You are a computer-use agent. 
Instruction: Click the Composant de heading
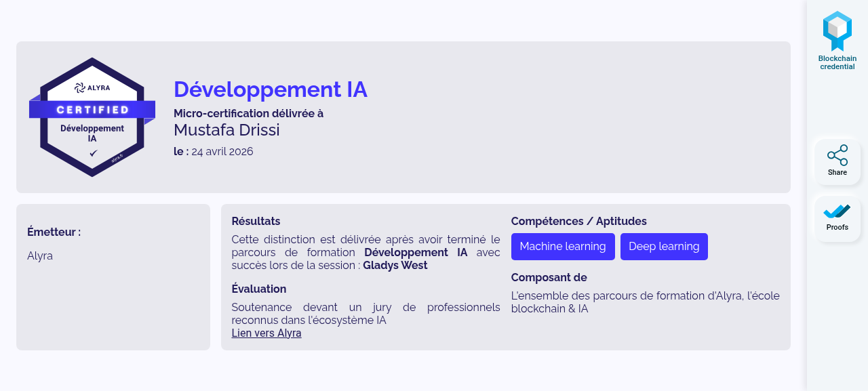(549, 277)
